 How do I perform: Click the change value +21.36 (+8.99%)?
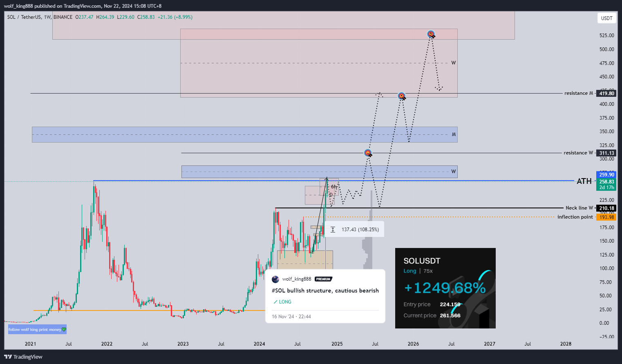tap(175, 17)
